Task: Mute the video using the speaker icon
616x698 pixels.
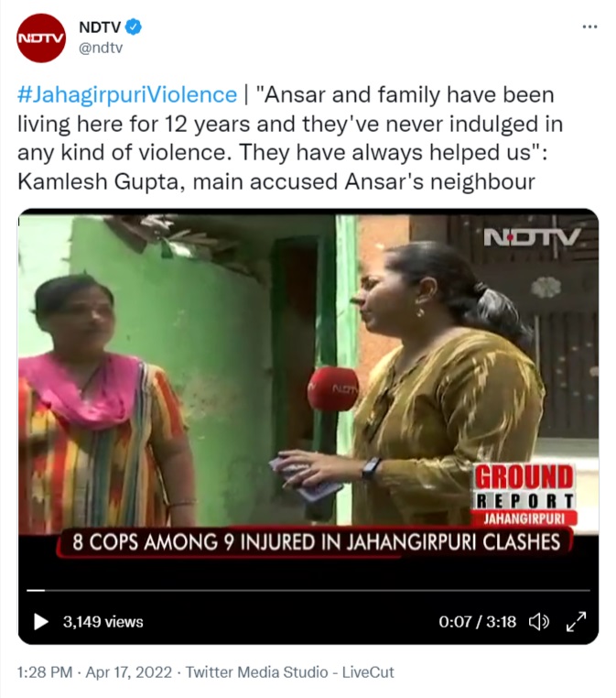Action: [x=538, y=621]
